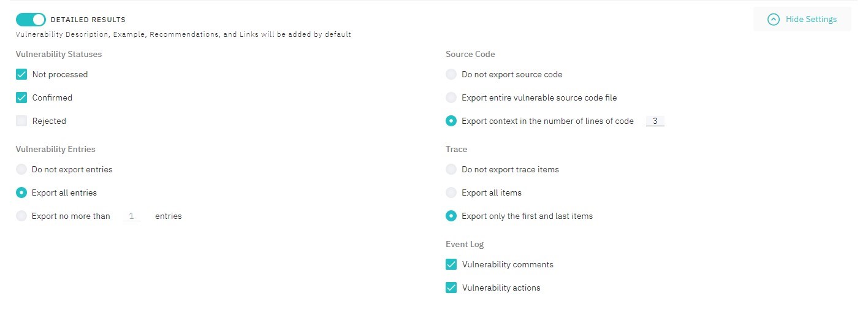Select Do not export source code

451,74
